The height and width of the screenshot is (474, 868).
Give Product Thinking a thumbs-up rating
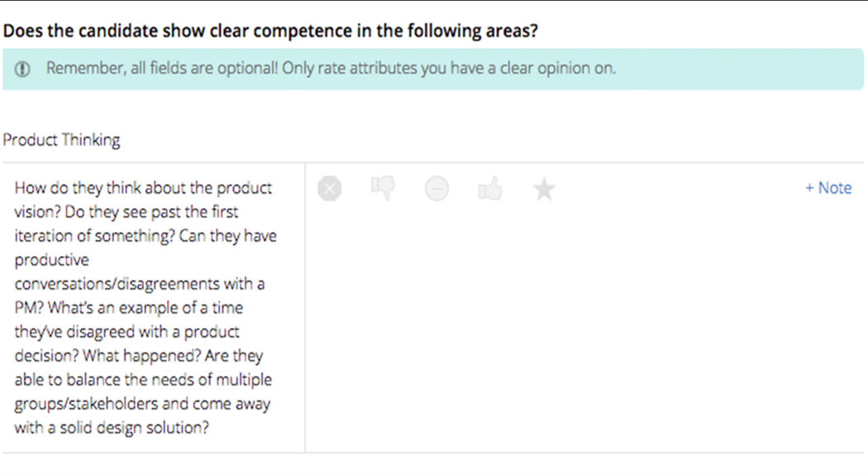coord(490,189)
